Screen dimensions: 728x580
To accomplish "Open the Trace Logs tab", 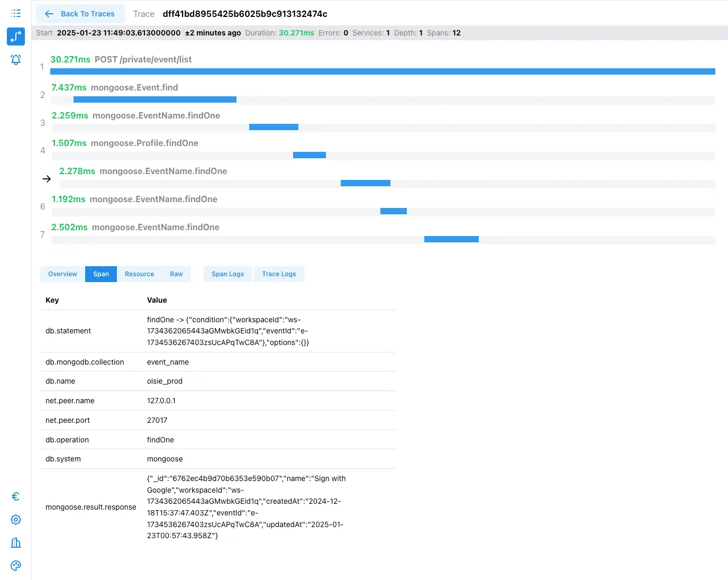I will pos(279,274).
